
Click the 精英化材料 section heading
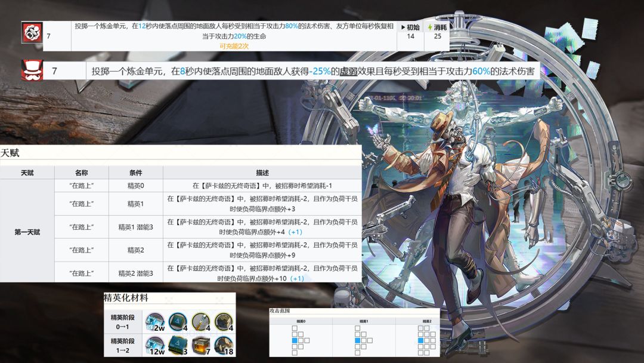[x=126, y=298]
